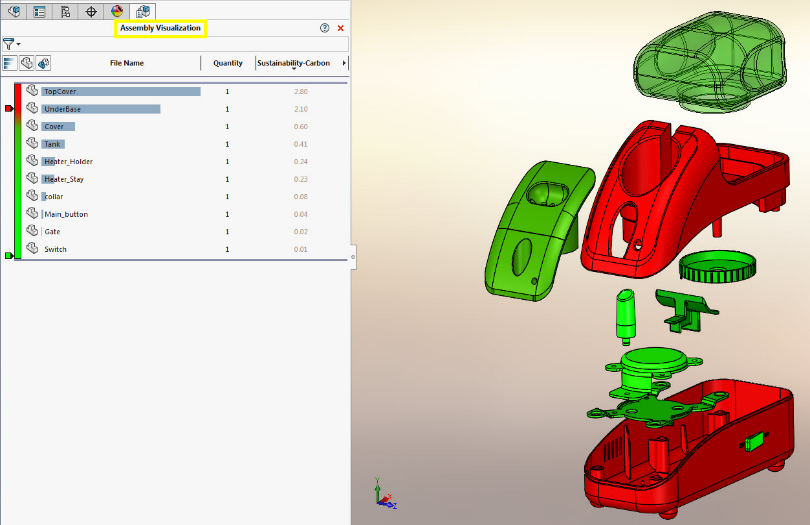This screenshot has height=525, width=810.
Task: Click the red-to-green gradient color bar
Action: 18,171
